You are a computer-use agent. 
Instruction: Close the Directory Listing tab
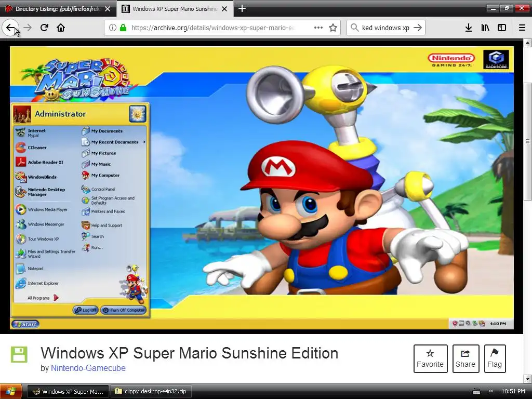tap(108, 9)
